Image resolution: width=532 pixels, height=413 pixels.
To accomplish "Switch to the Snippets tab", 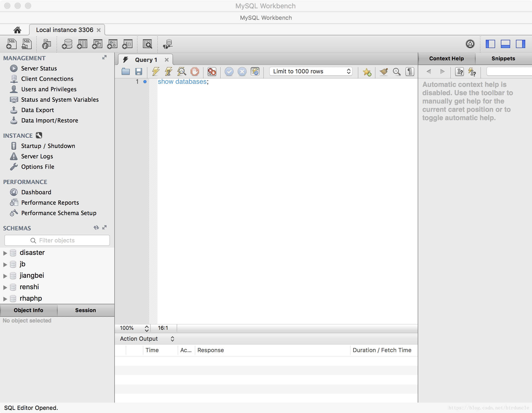I will point(503,59).
